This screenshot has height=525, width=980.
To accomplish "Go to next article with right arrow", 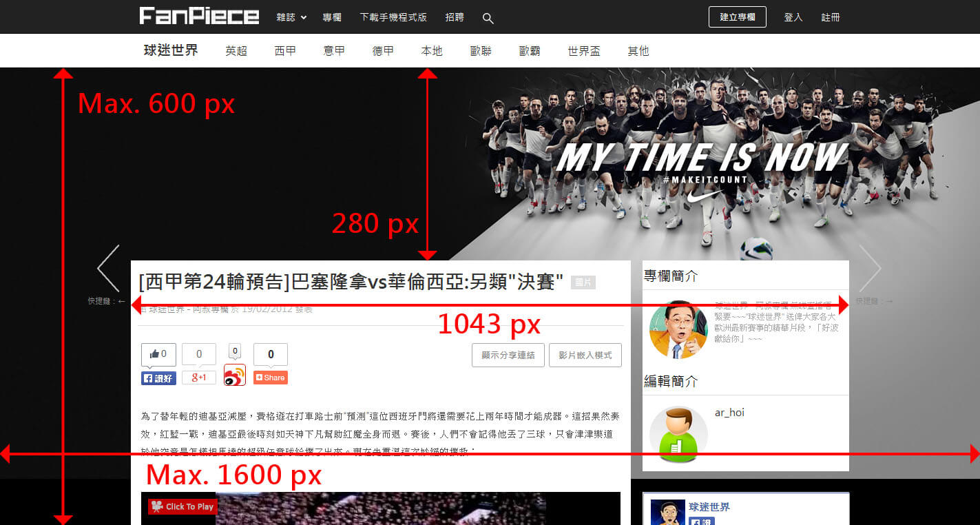I will [870, 268].
